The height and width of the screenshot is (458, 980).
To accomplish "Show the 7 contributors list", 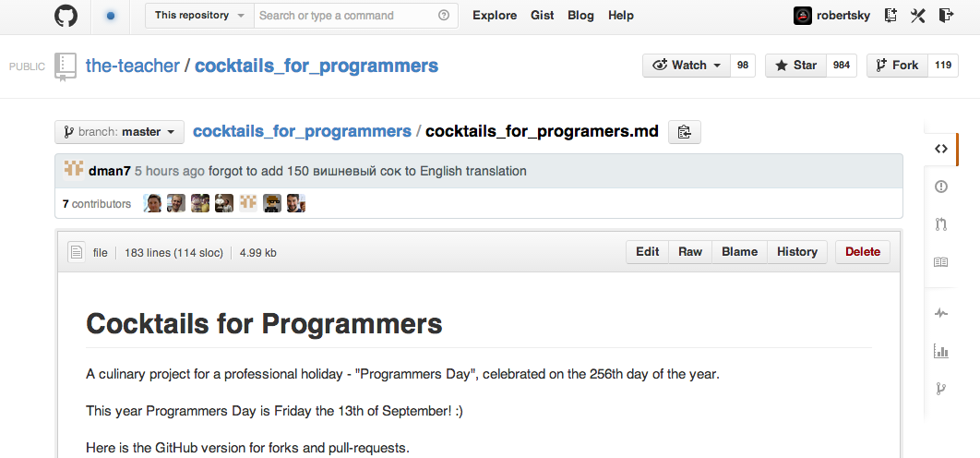I will pyautogui.click(x=97, y=203).
